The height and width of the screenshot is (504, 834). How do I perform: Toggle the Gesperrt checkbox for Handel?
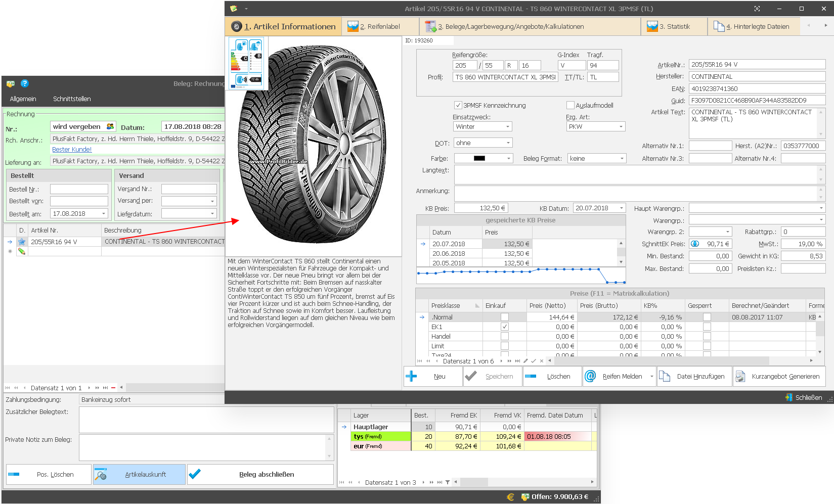click(x=707, y=336)
